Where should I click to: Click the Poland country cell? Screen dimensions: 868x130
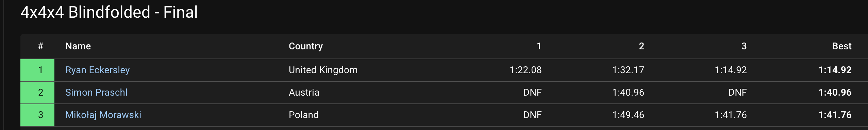coord(303,115)
